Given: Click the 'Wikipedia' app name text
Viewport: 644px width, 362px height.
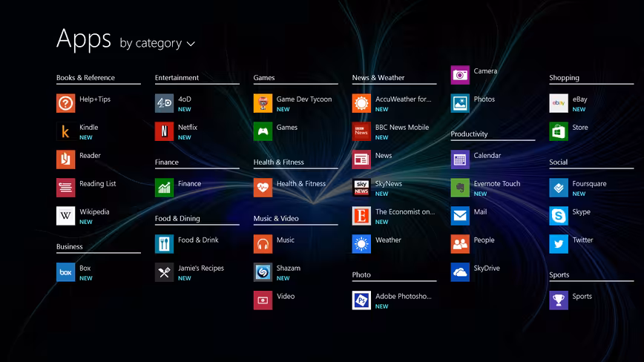Looking at the screenshot, I should (94, 211).
